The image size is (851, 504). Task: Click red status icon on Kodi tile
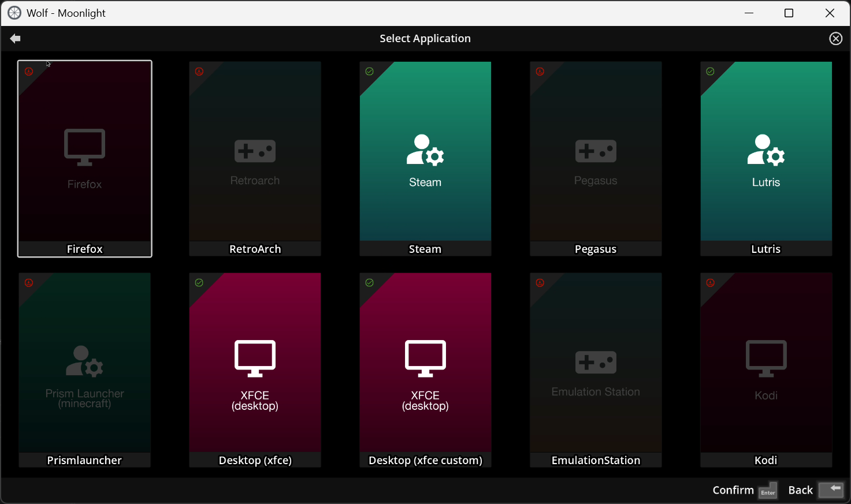[711, 283]
